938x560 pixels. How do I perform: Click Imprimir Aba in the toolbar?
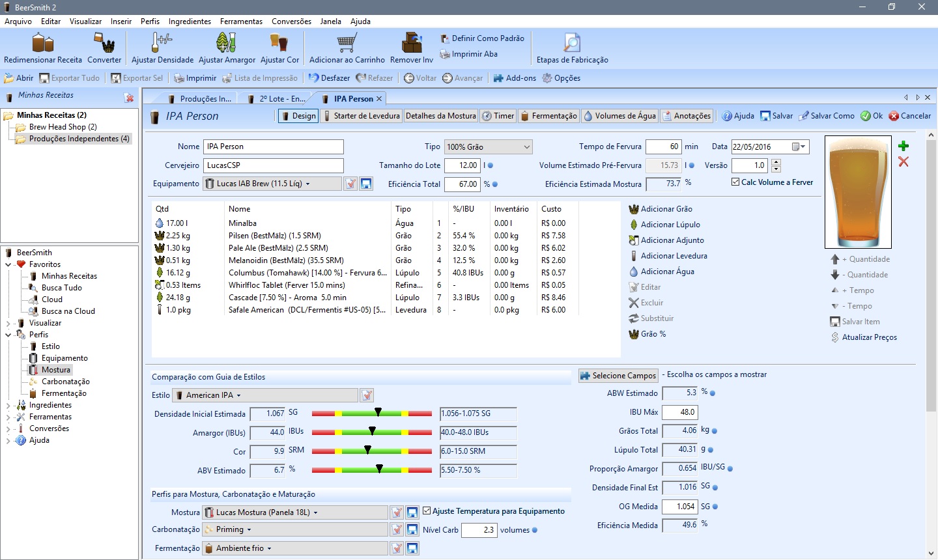[x=468, y=54]
